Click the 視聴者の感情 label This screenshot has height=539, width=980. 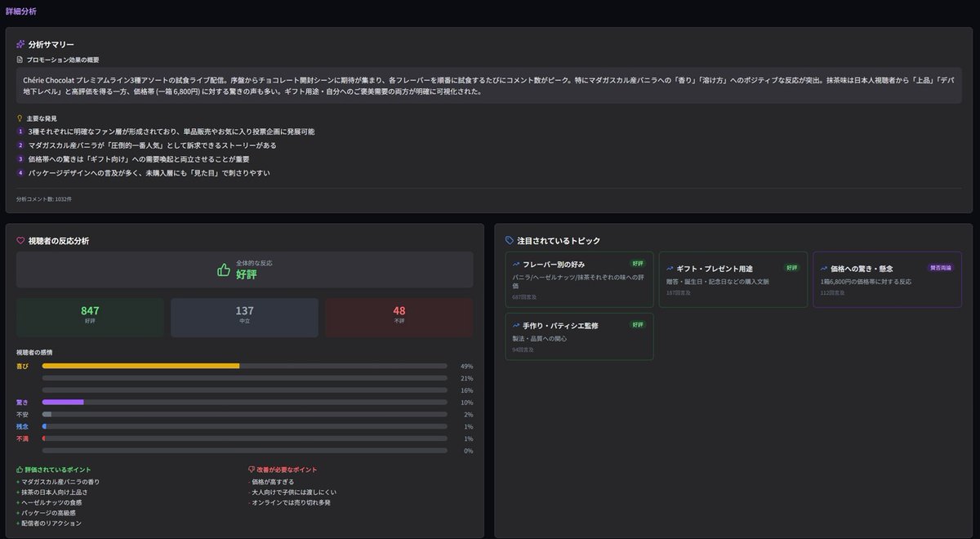pos(35,352)
